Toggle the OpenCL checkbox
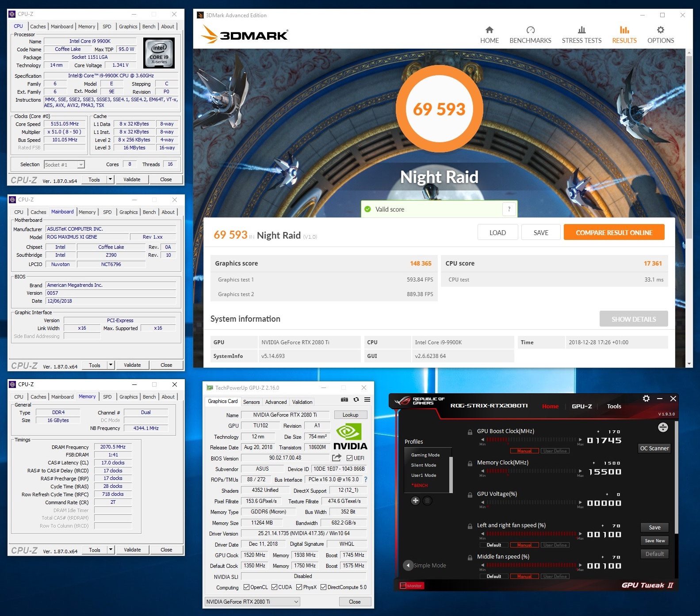The height and width of the screenshot is (616, 700). 247,587
